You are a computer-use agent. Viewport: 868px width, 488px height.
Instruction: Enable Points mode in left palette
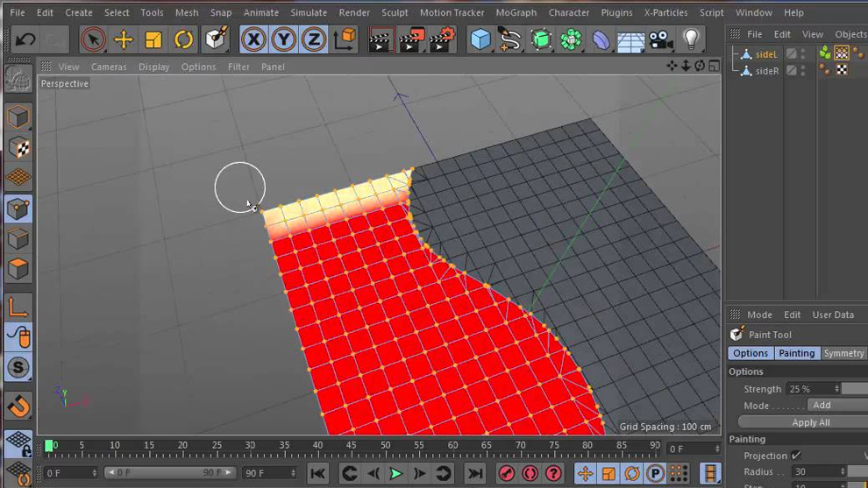click(18, 209)
